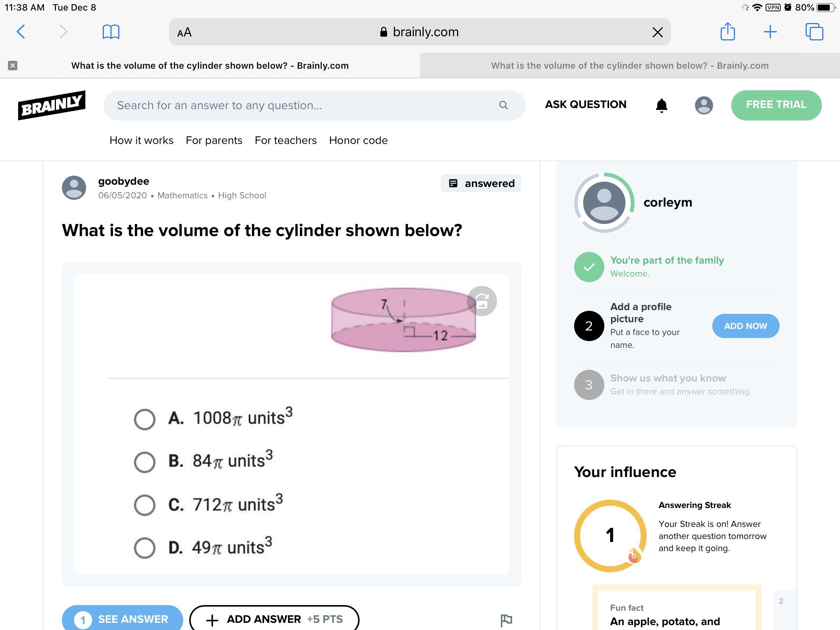This screenshot has height=630, width=840.
Task: Switch to the second Brainly tab
Action: (x=629, y=66)
